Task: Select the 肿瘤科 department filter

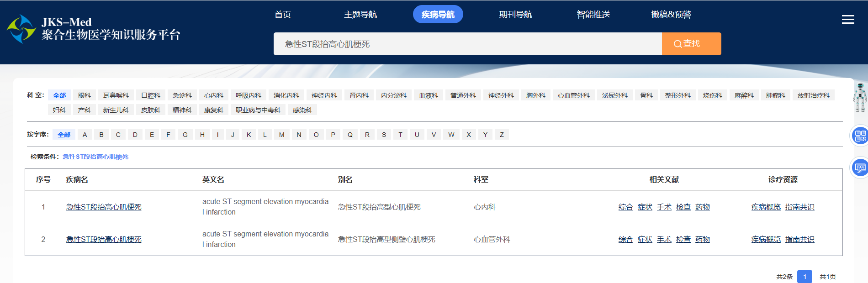Action: (775, 95)
